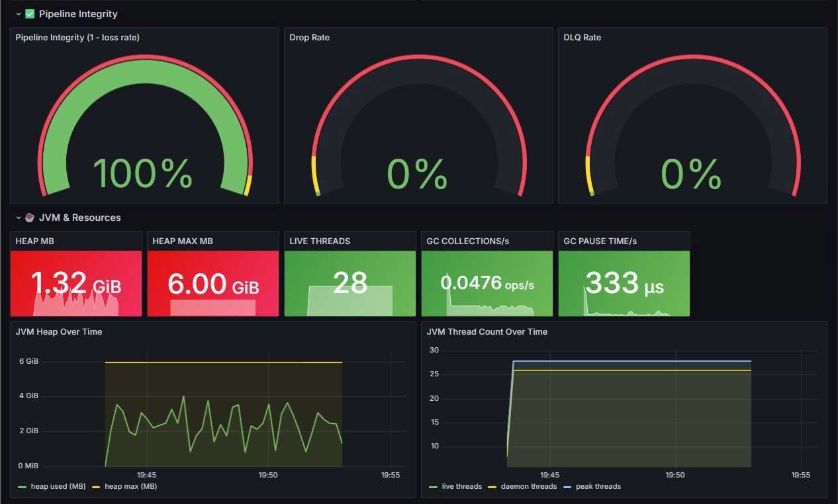Click the 25 axis label in thread chart

point(434,374)
